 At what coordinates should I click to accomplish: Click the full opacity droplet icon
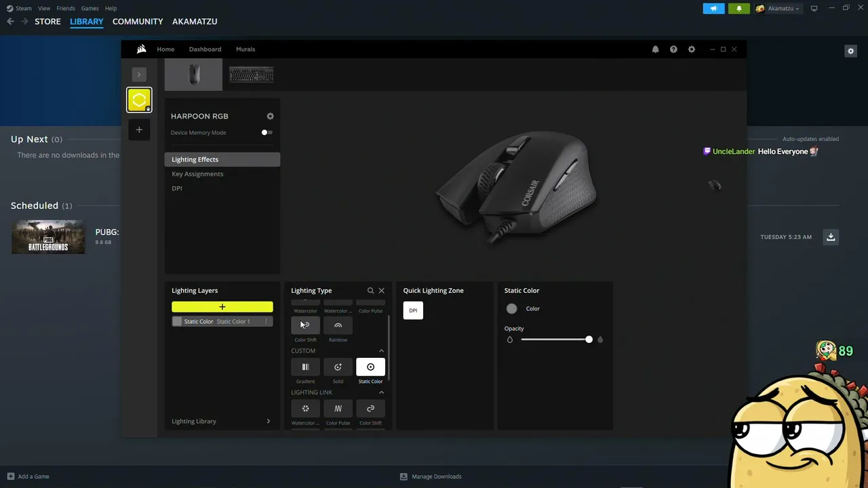coord(600,340)
